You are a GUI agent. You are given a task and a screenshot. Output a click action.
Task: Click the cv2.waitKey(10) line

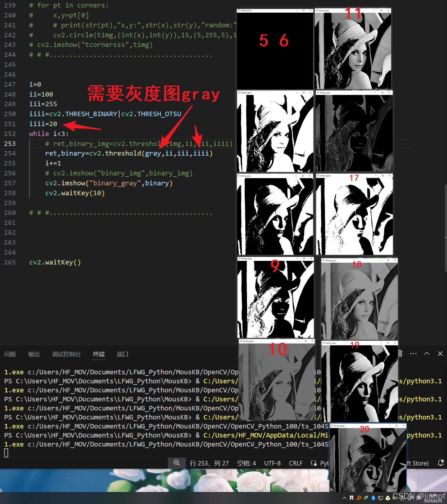(75, 193)
